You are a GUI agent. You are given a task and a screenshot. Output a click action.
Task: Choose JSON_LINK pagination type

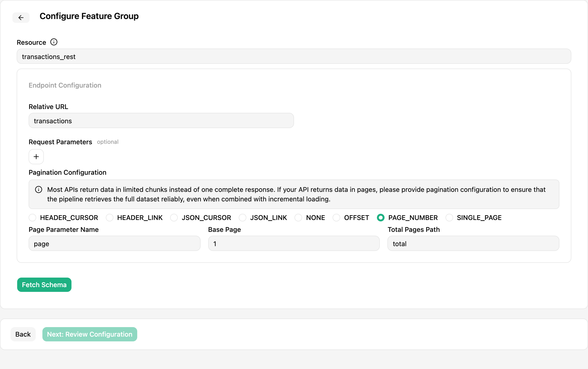243,217
